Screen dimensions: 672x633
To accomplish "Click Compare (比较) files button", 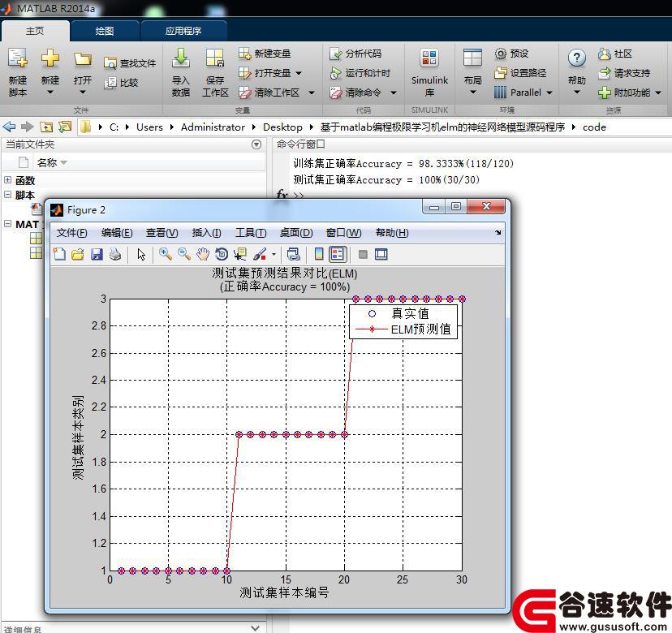I will point(121,82).
